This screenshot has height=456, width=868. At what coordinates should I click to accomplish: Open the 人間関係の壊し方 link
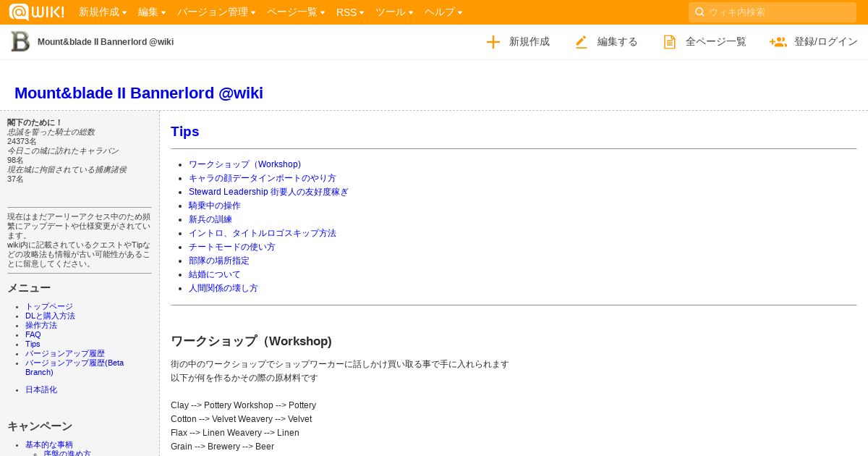tap(224, 288)
